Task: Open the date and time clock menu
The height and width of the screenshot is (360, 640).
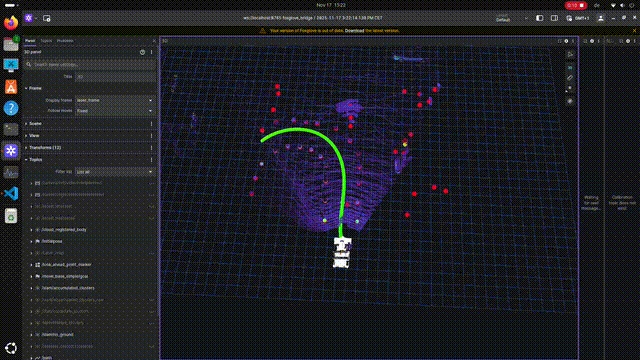Action: 331,5
